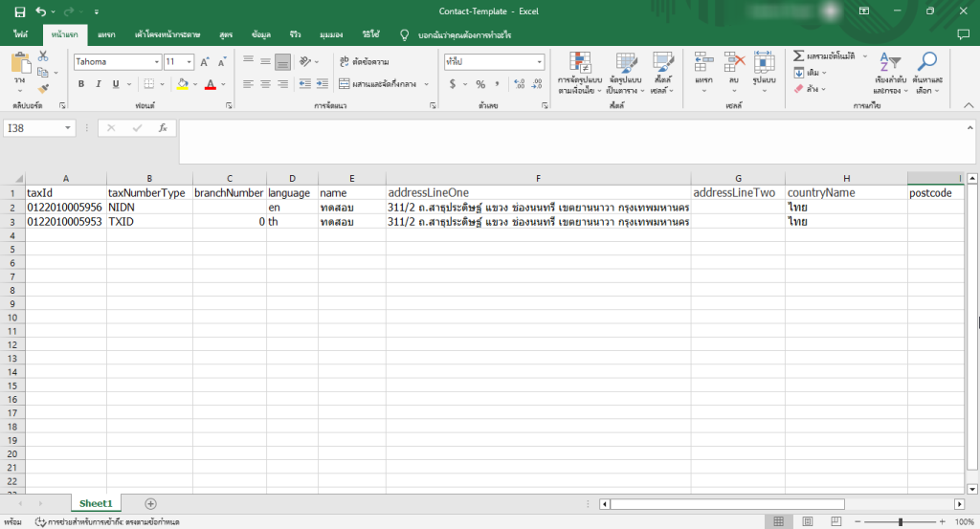
Task: Increase font size with large A
Action: point(205,62)
